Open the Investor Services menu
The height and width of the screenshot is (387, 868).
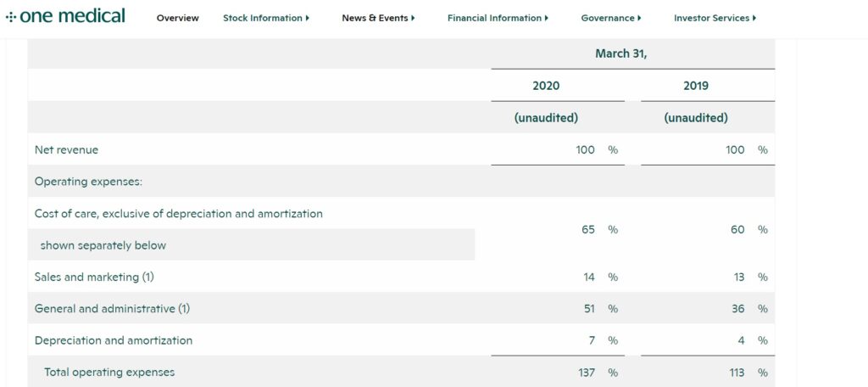[x=711, y=18]
